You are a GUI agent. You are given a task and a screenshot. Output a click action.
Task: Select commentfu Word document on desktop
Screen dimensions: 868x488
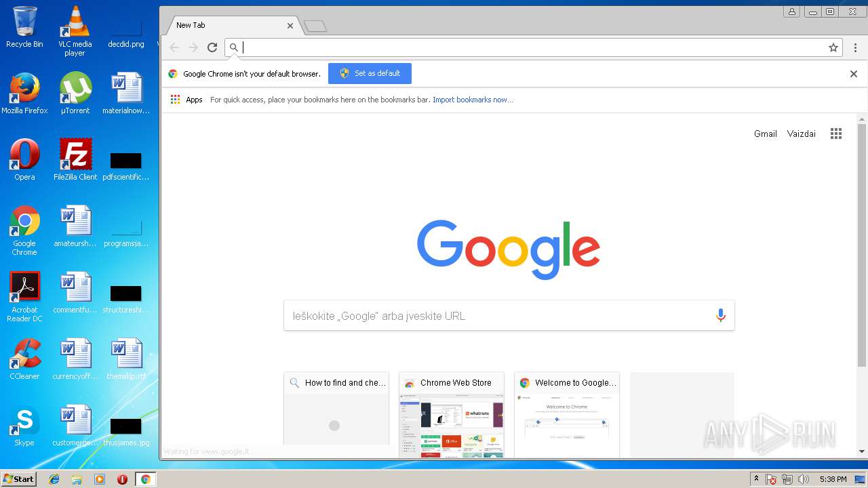click(x=75, y=293)
